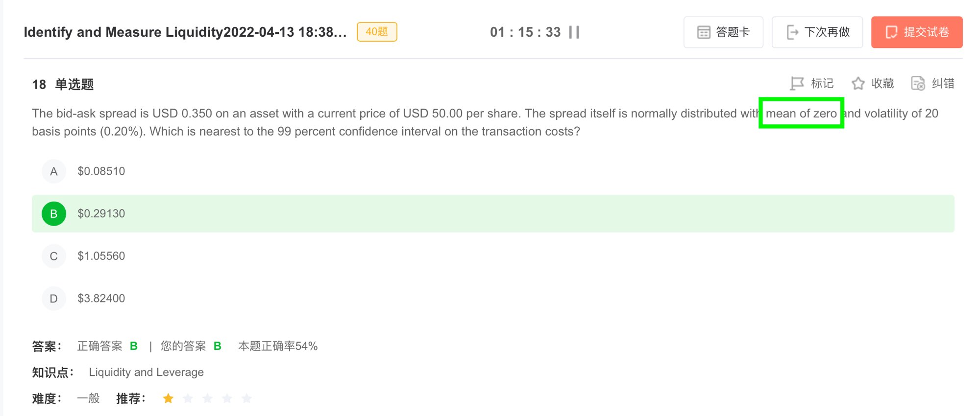Click the 40题 question count badge
The width and height of the screenshot is (980, 416).
[x=377, y=32]
